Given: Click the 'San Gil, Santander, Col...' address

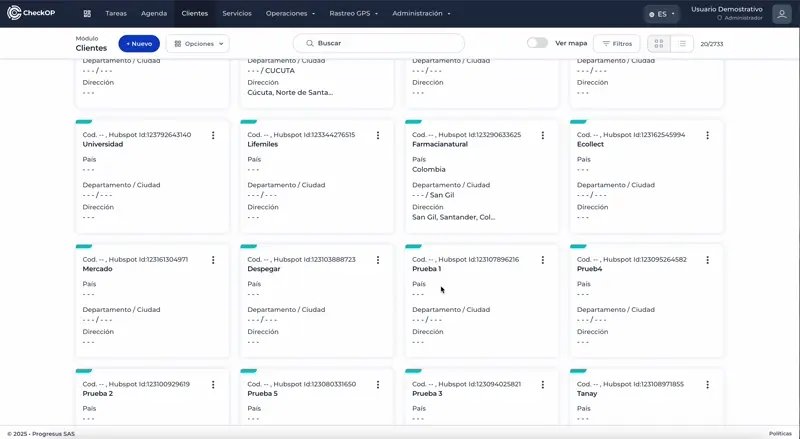Looking at the screenshot, I should point(454,217).
